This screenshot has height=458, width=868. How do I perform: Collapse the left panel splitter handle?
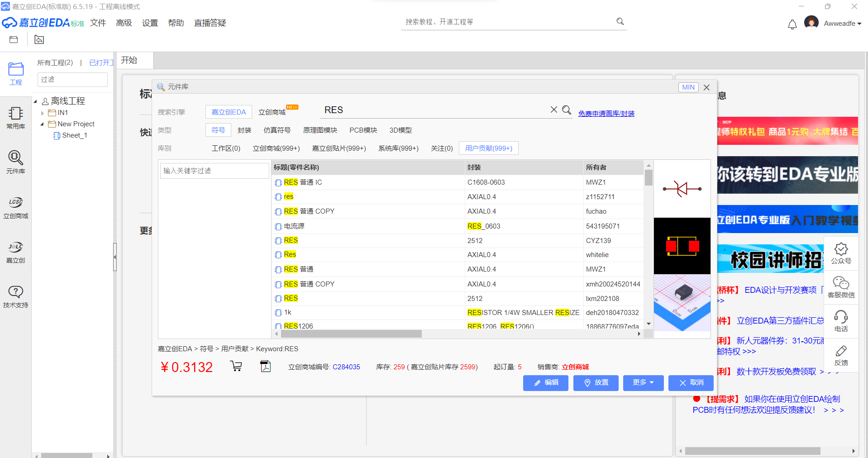(115, 257)
